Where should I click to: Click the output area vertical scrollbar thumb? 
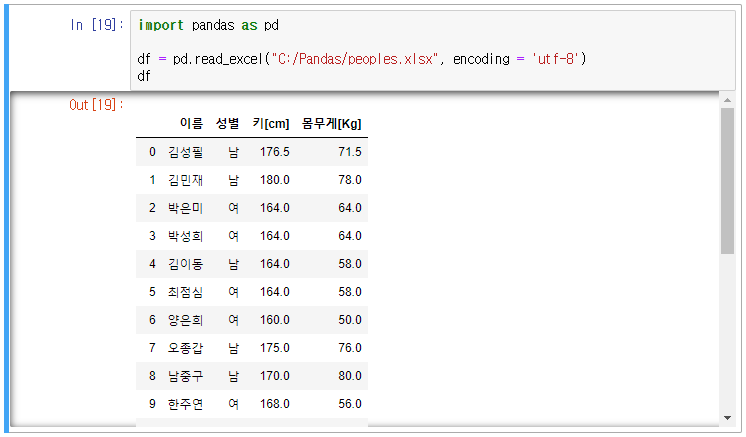pos(727,181)
